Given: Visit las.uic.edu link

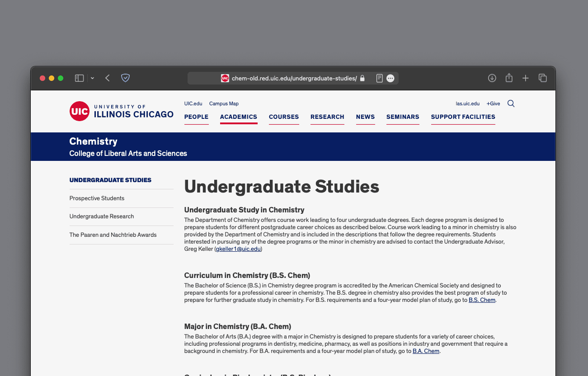Looking at the screenshot, I should tap(467, 103).
